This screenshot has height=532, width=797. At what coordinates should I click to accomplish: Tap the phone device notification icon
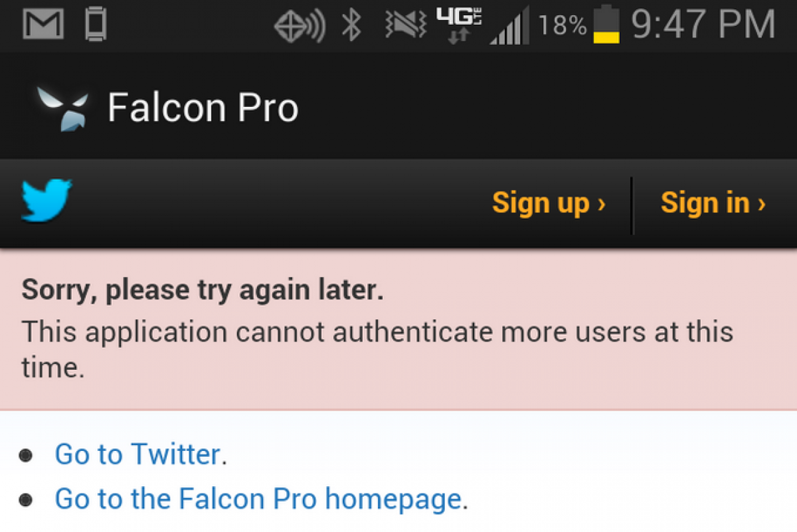point(96,25)
